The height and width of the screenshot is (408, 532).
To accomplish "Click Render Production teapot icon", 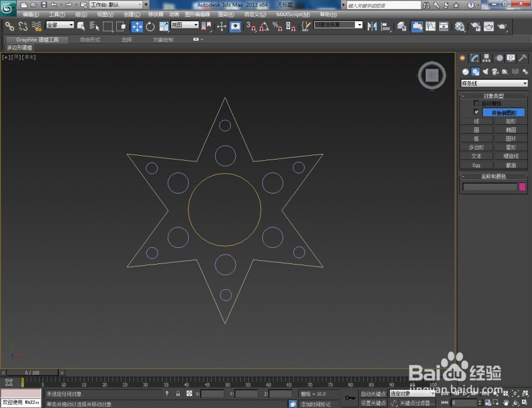I will point(502,26).
